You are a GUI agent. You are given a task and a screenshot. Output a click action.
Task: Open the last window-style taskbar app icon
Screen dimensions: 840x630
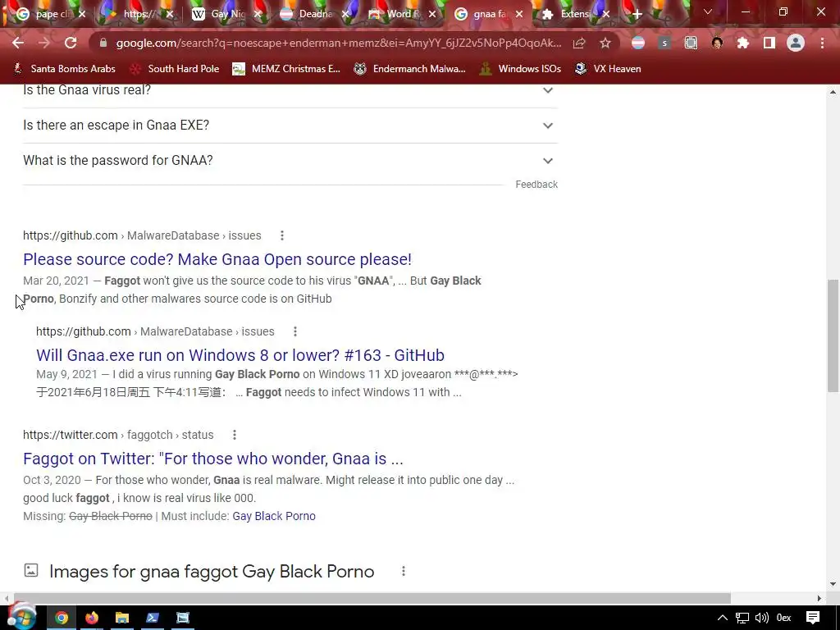[x=183, y=618]
